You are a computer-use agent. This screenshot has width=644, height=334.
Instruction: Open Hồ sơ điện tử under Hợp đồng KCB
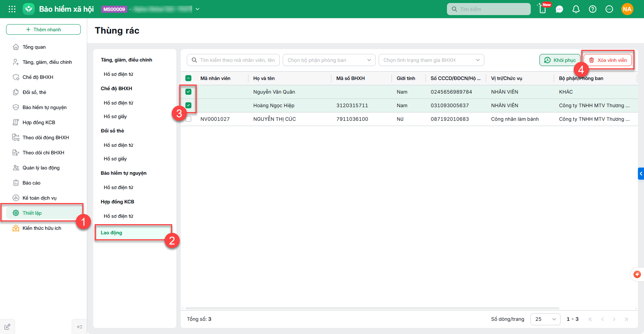point(119,216)
